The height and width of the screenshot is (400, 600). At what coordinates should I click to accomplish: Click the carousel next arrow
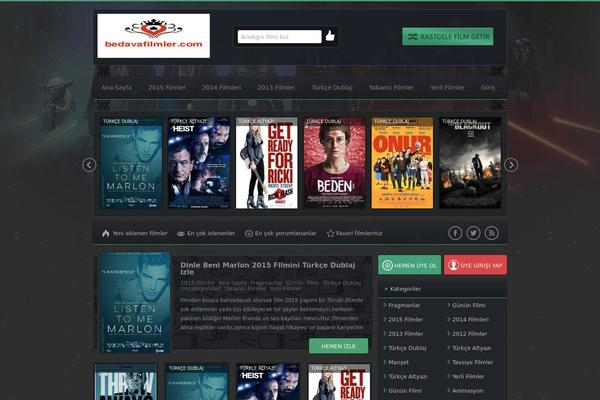pos(511,165)
